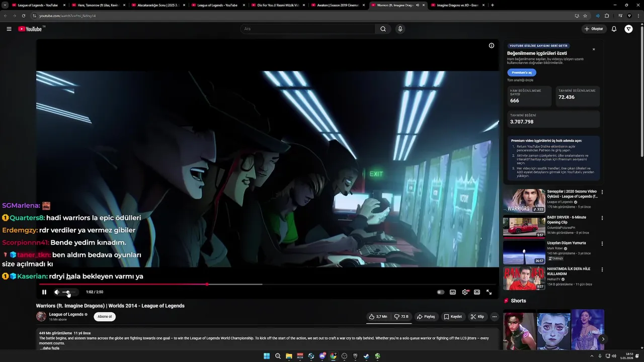Open Uzaydan Düşen Yumurta video thumbnail

click(524, 252)
